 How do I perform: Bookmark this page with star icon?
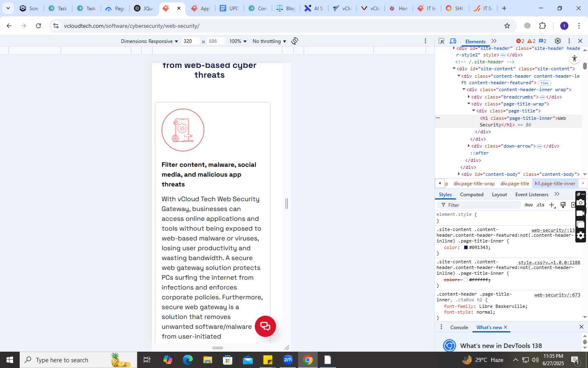point(507,26)
